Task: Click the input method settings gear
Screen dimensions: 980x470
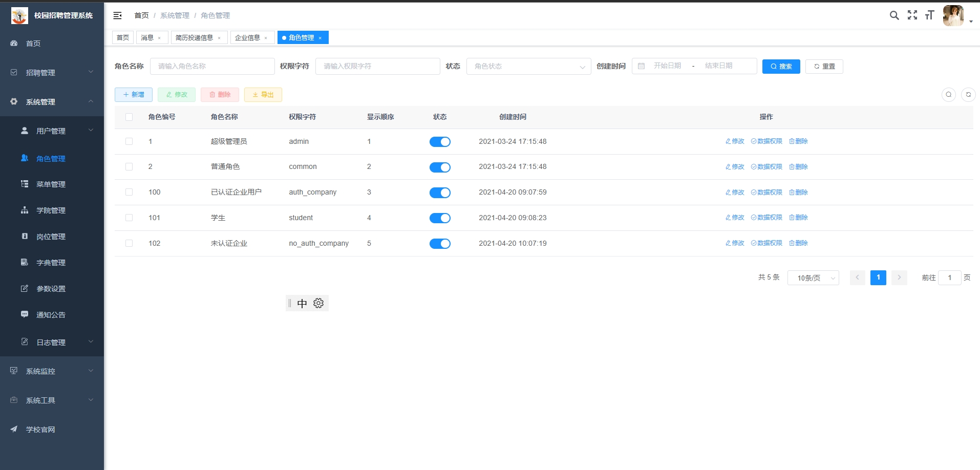Action: click(x=318, y=304)
